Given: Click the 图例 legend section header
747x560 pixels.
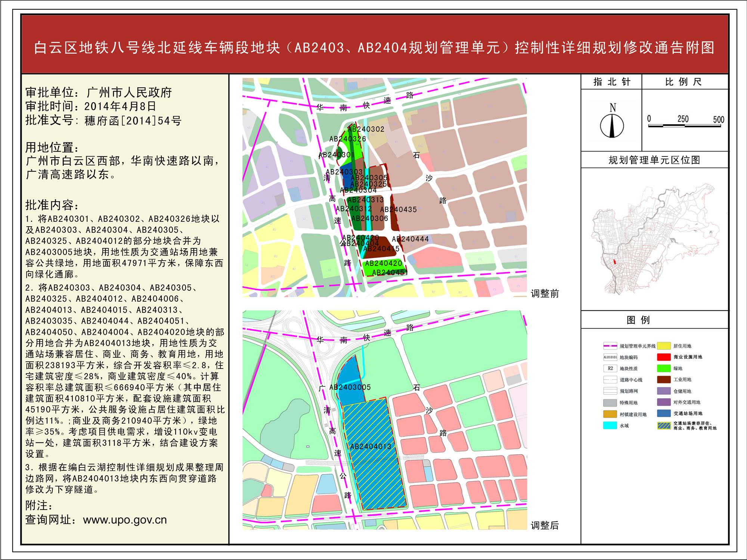Looking at the screenshot, I should [638, 320].
